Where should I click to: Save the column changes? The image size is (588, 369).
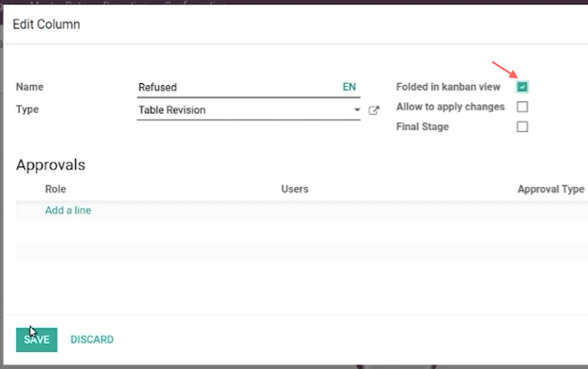tap(37, 340)
